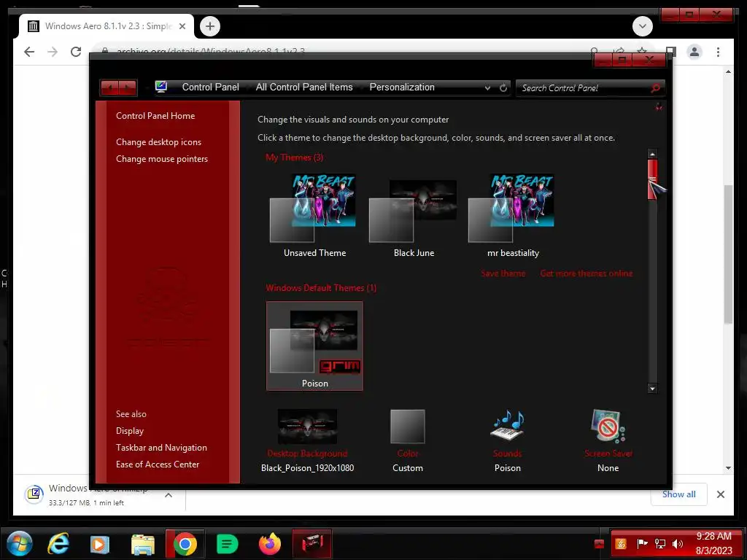
Task: Click the forward arrow in Personalization window
Action: (x=128, y=87)
